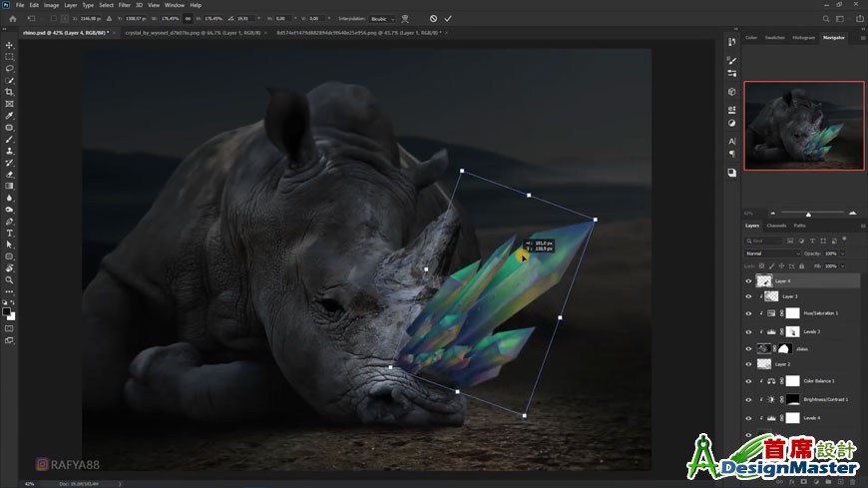Click the rotation angle input field
The image size is (868, 488).
click(x=244, y=19)
